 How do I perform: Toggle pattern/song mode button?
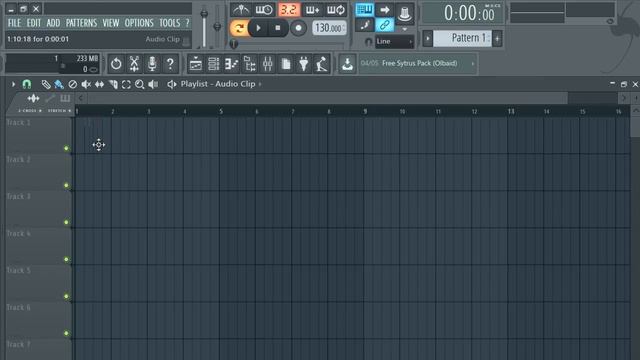click(x=239, y=28)
